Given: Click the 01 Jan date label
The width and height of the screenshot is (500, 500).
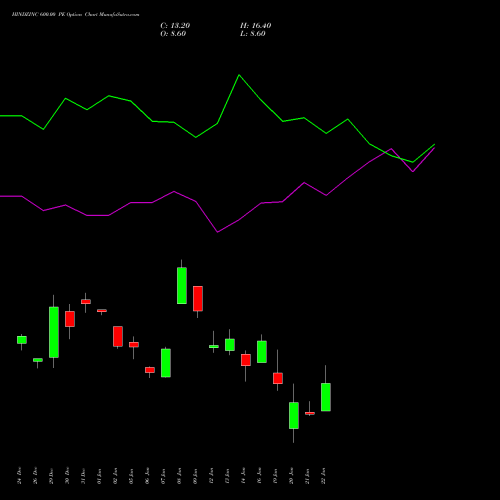Looking at the screenshot, I should coord(99,476).
